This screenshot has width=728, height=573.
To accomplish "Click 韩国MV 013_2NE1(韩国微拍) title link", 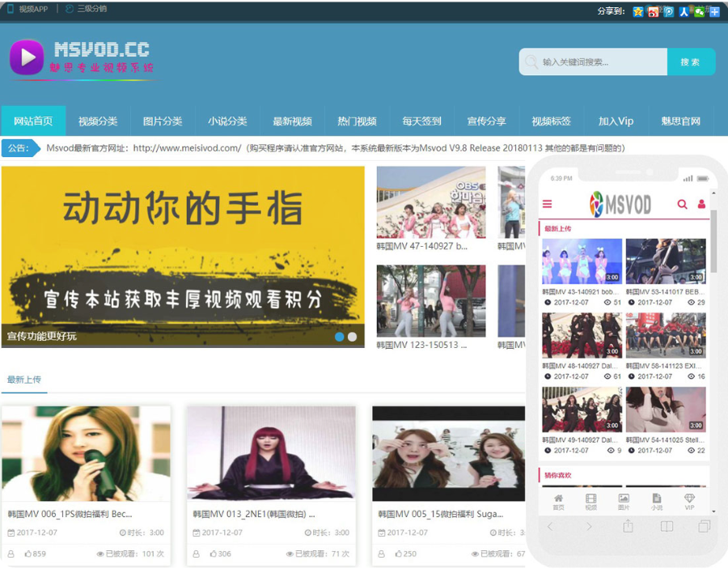I will (x=254, y=514).
